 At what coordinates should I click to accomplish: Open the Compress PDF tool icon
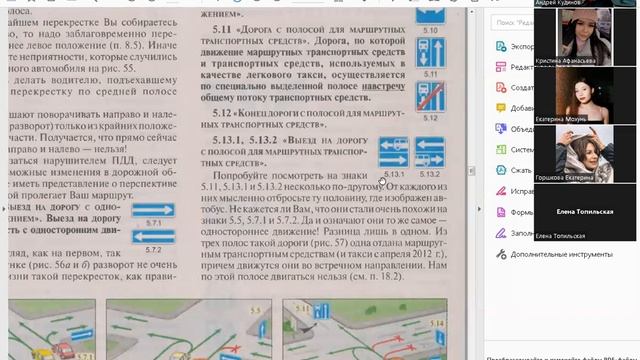pyautogui.click(x=501, y=170)
